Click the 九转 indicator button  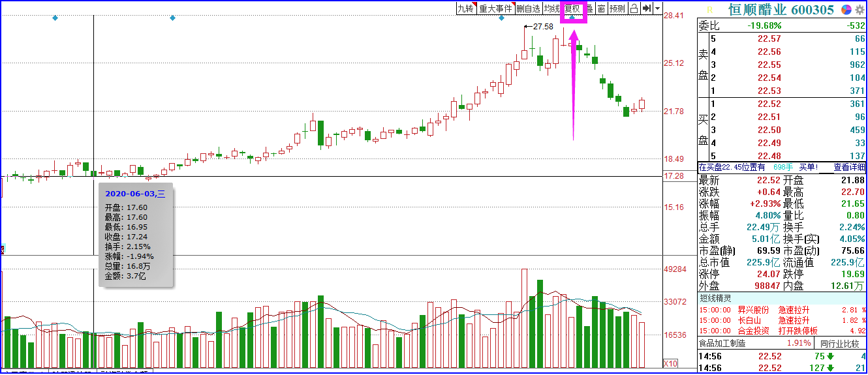(x=466, y=8)
